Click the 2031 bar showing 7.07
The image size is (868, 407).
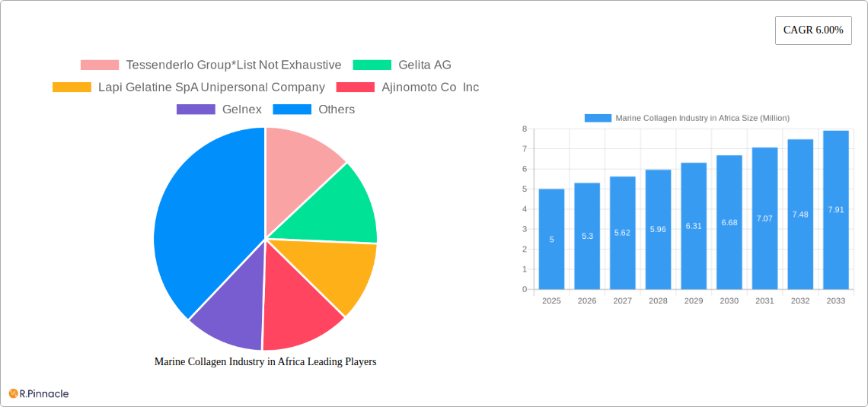click(765, 218)
